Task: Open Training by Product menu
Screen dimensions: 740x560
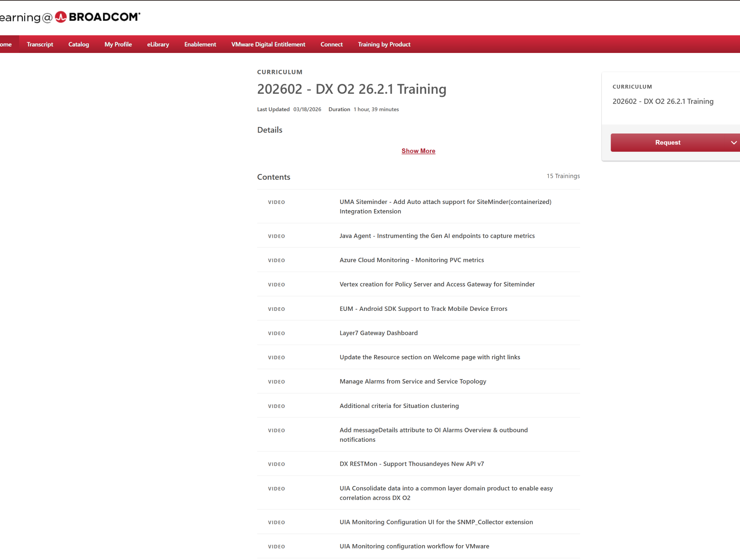Action: coord(384,44)
